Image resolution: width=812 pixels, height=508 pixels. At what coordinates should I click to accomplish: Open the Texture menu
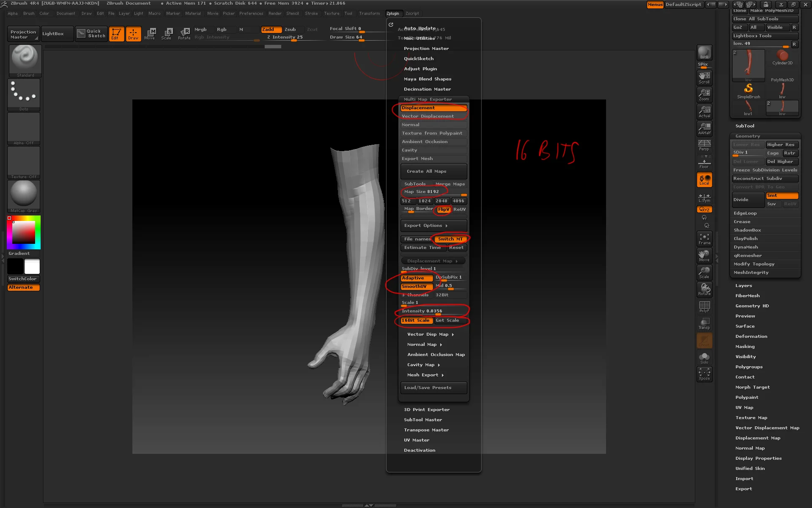[332, 13]
